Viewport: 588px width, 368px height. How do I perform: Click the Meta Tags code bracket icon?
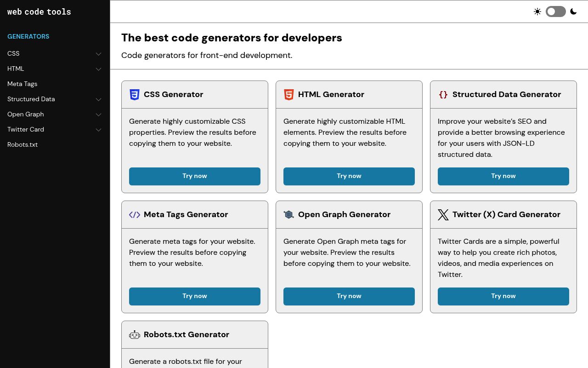[x=134, y=214]
